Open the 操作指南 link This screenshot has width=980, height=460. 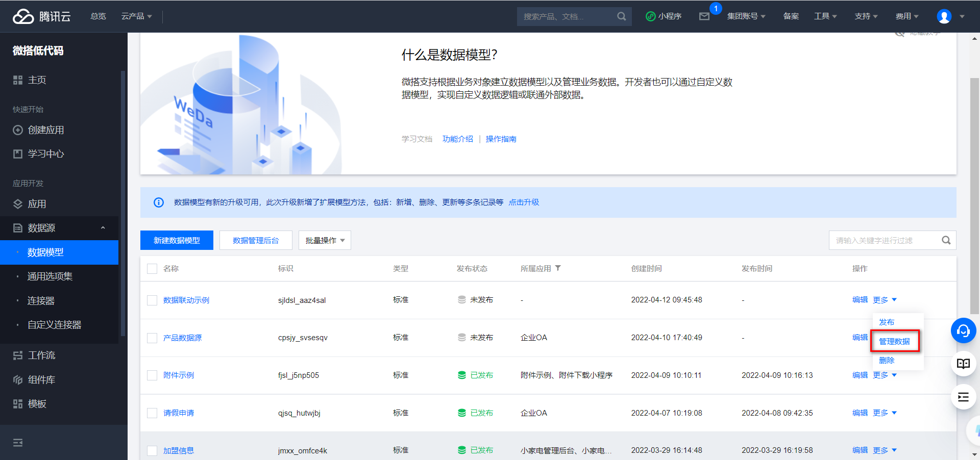click(501, 139)
